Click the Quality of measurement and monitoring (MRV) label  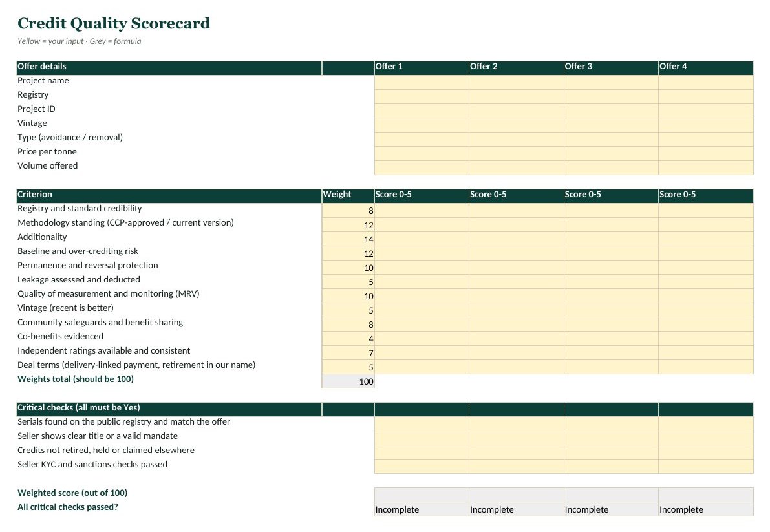point(109,293)
